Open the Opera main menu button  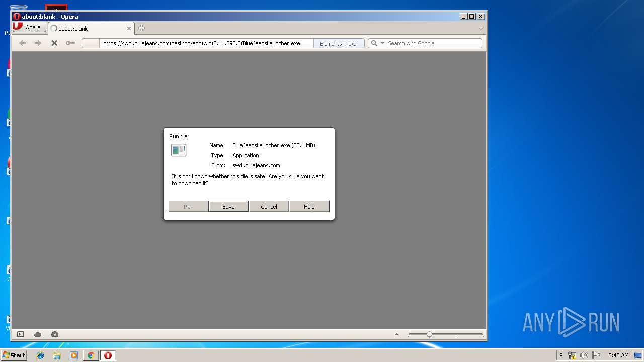pyautogui.click(x=29, y=27)
